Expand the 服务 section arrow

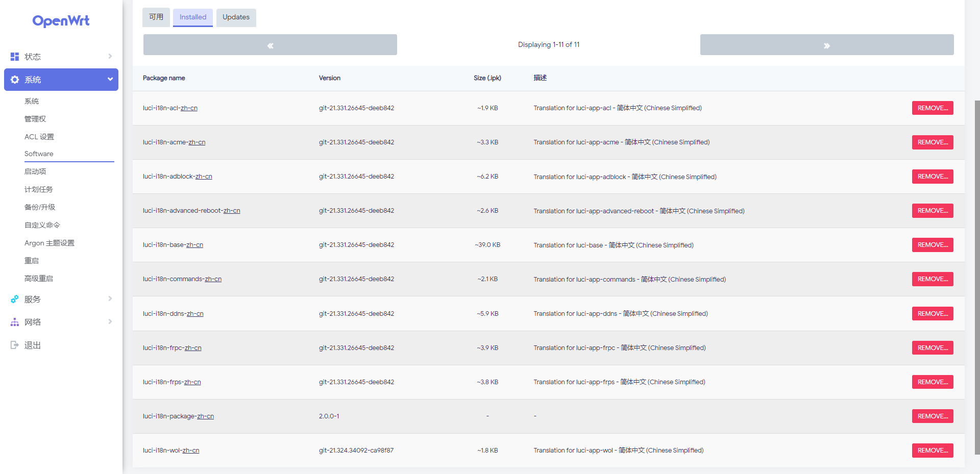click(x=110, y=299)
